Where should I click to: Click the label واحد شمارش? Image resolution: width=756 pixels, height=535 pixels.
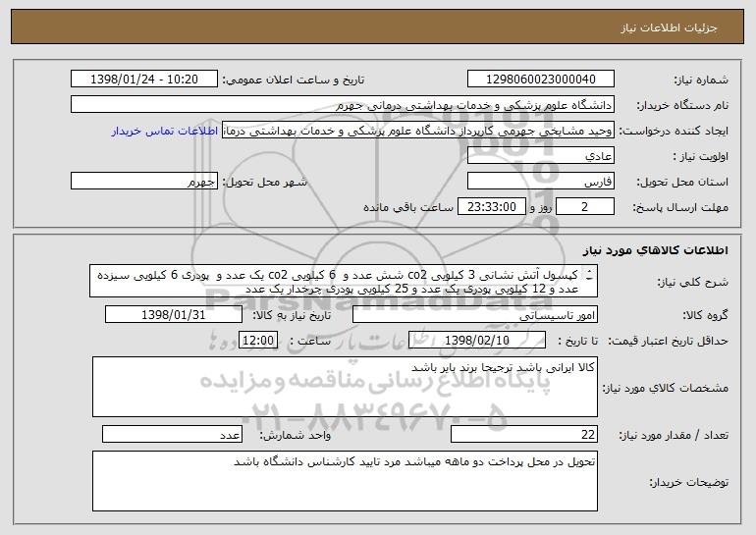[296, 435]
